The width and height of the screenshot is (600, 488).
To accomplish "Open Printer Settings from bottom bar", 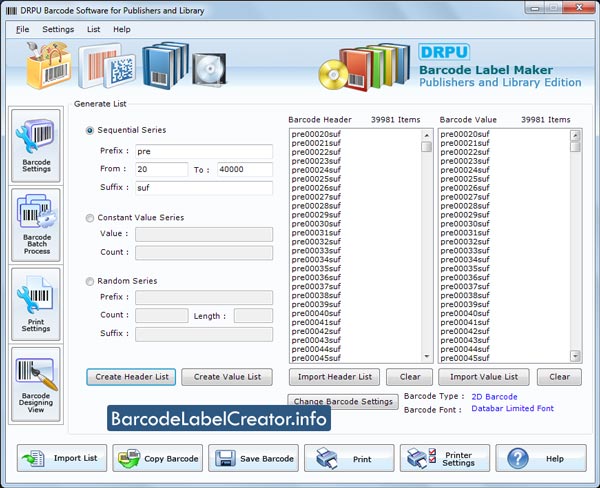I will click(445, 458).
